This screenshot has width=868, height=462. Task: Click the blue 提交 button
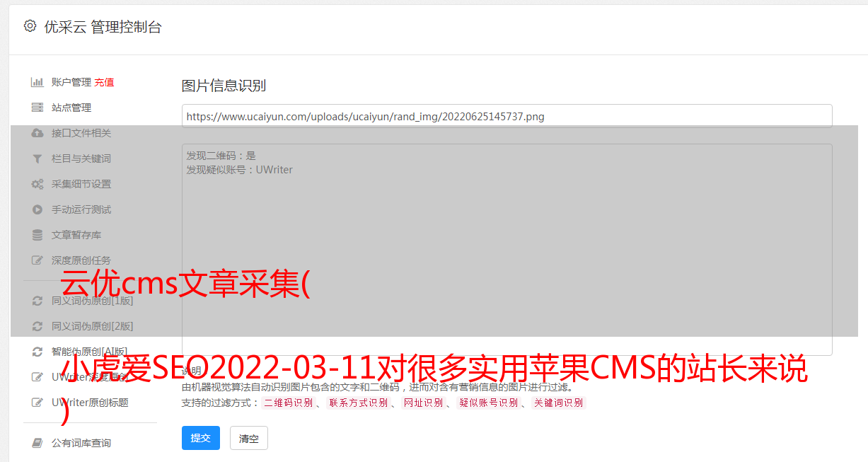point(201,438)
